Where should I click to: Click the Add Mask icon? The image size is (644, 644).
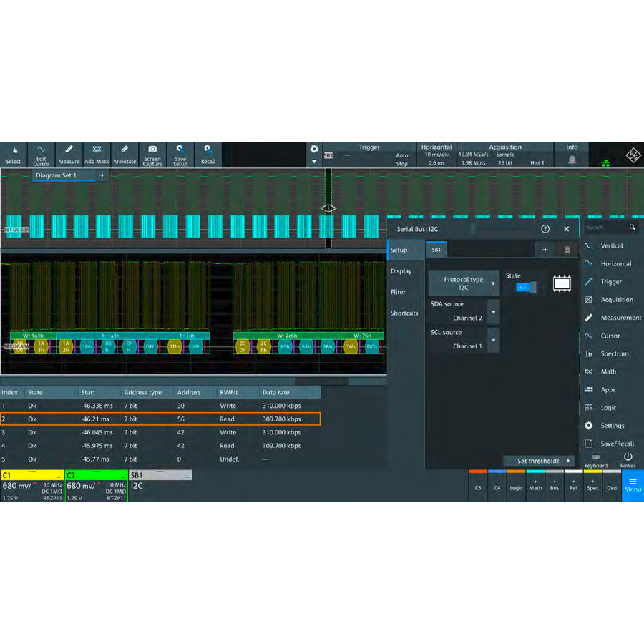point(97,156)
